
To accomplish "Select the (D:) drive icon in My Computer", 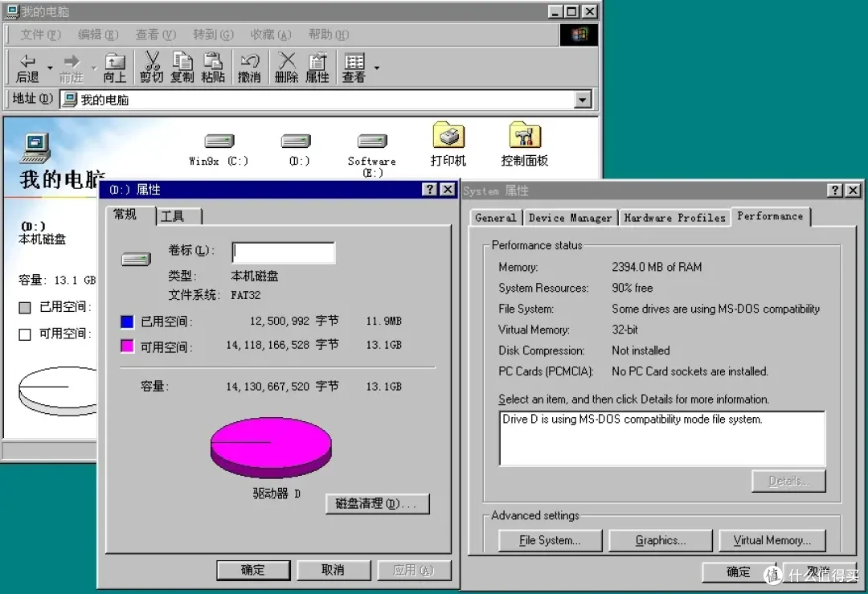I will [296, 141].
